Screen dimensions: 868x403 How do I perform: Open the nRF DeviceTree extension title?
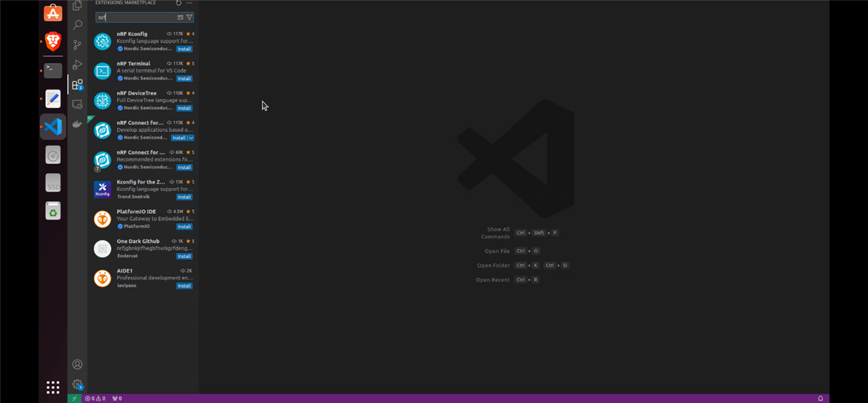(136, 93)
